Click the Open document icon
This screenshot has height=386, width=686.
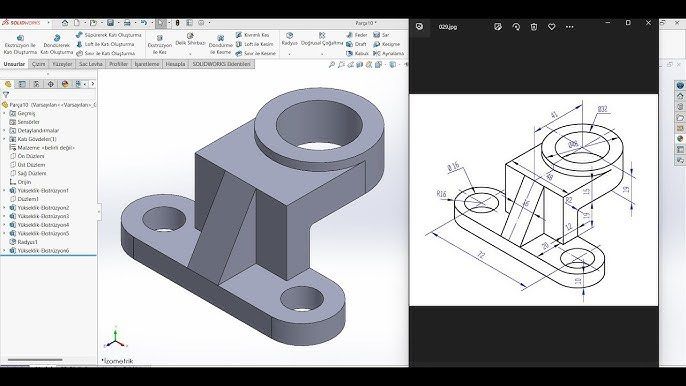(93, 23)
